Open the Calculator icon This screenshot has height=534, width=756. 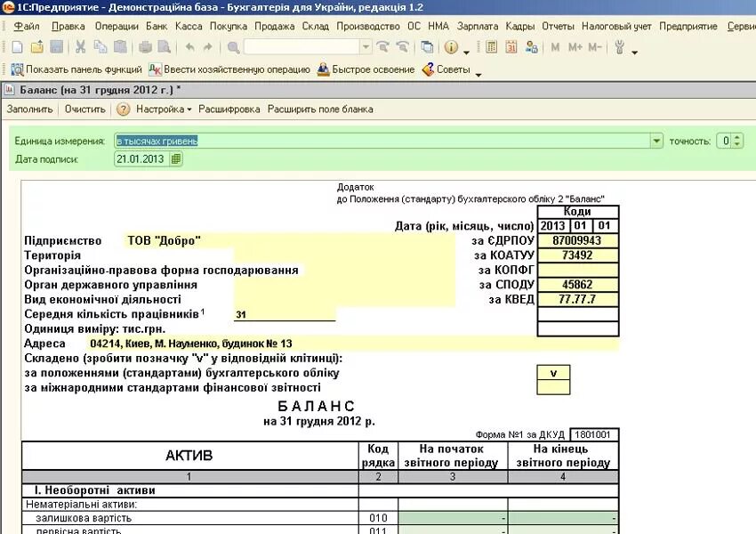(x=491, y=47)
